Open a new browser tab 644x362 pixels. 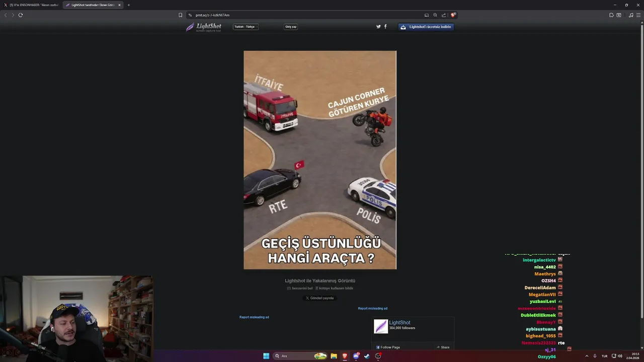(x=128, y=5)
